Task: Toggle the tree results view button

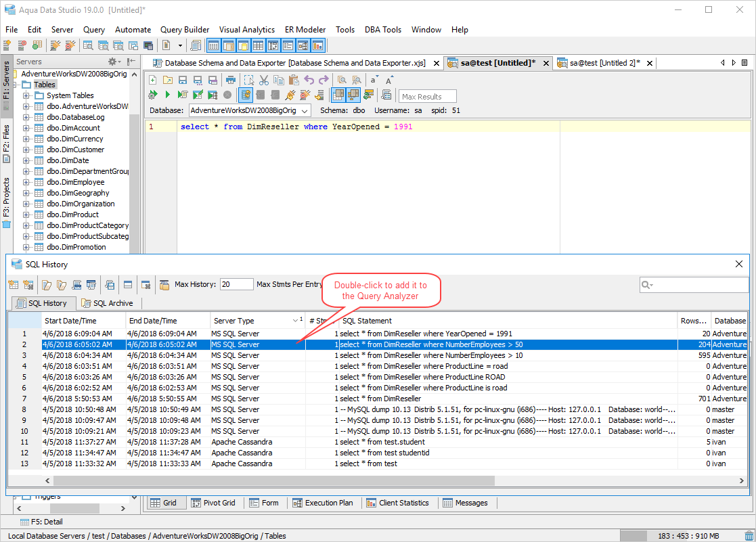Action: coord(353,95)
